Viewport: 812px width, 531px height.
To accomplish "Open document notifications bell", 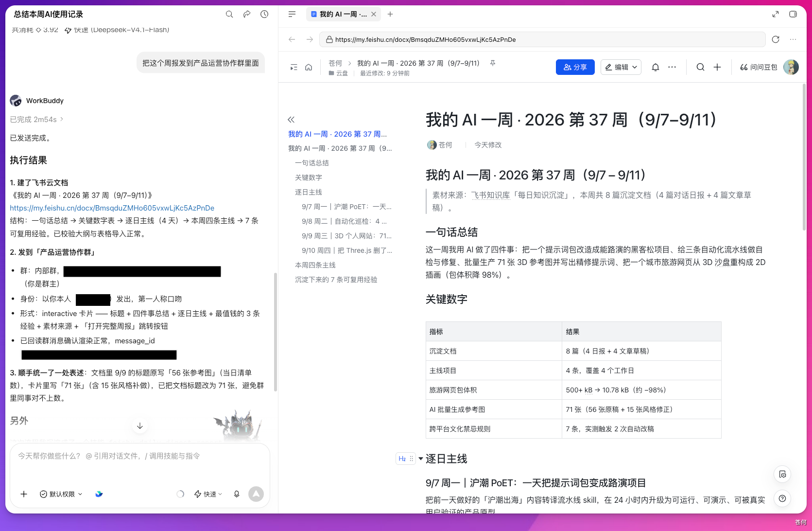I will click(x=656, y=67).
